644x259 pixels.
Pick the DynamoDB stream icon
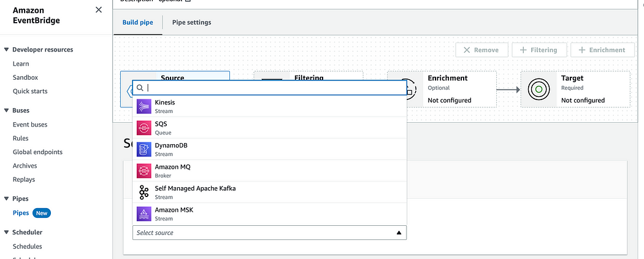coord(144,149)
